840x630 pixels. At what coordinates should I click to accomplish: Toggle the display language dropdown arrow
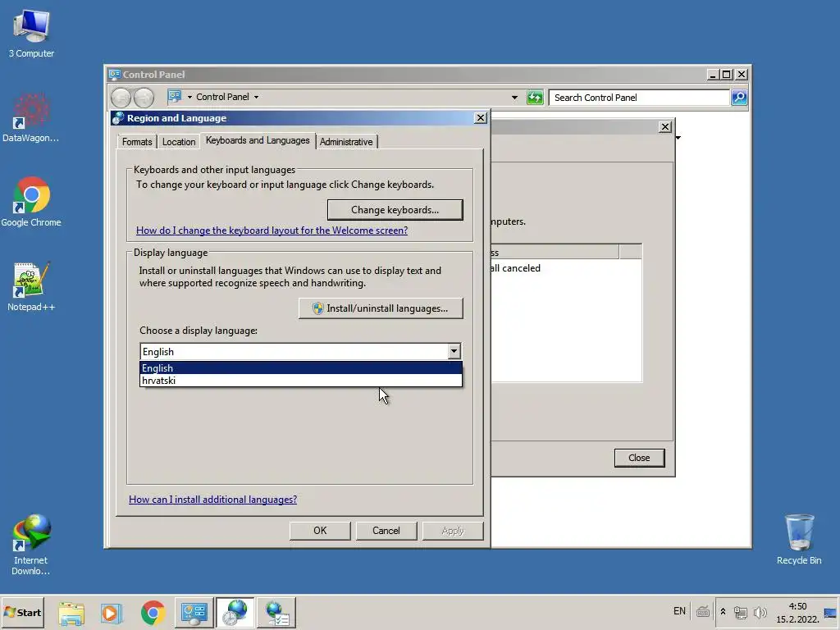(x=454, y=351)
